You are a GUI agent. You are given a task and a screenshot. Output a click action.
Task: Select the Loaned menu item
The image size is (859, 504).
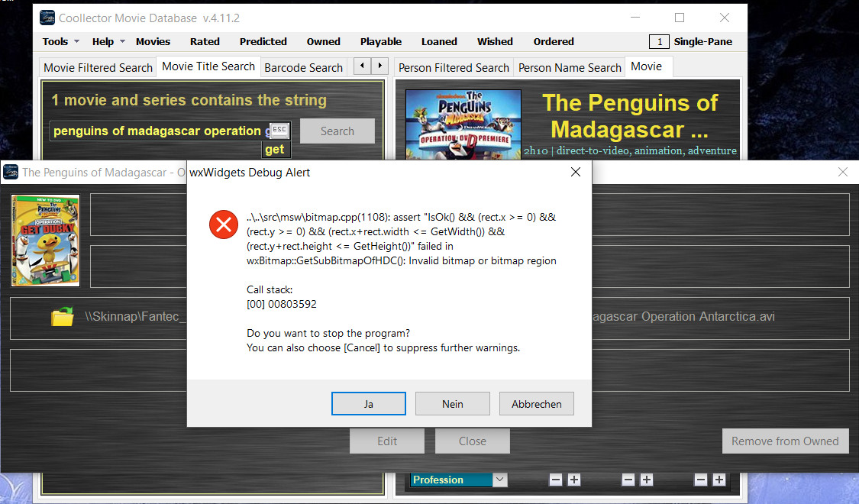[439, 42]
